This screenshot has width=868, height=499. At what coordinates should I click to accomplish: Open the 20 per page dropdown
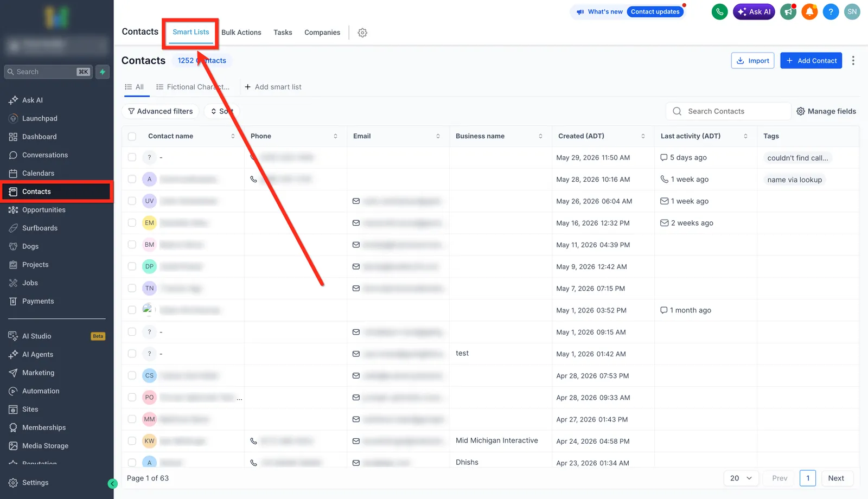tap(741, 478)
